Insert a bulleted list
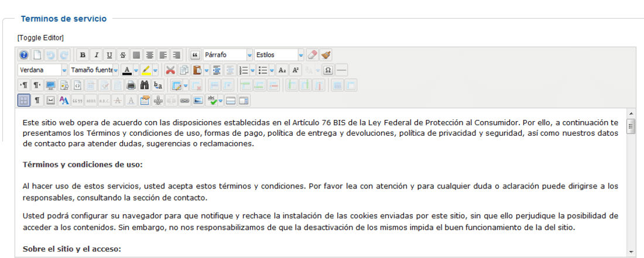 point(263,70)
